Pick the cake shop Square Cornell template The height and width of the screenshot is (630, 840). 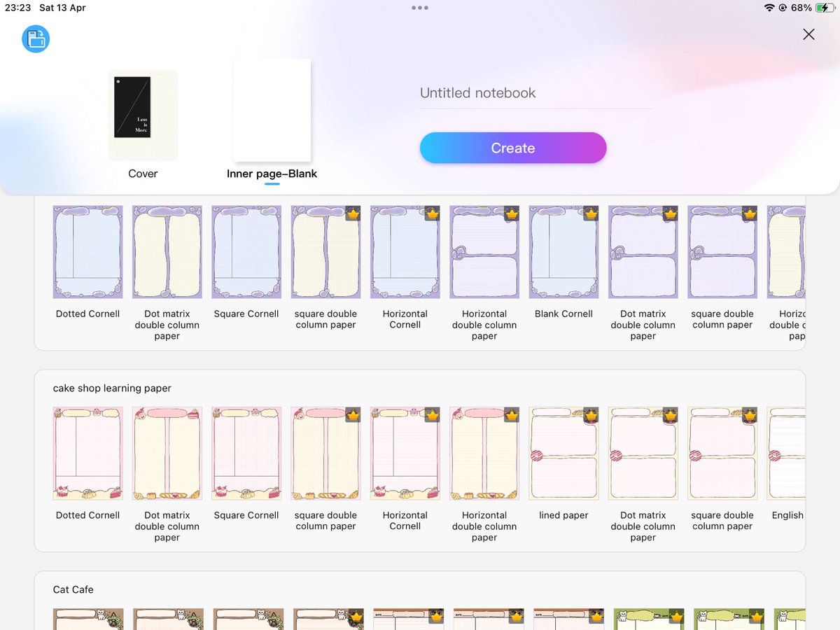coord(246,454)
